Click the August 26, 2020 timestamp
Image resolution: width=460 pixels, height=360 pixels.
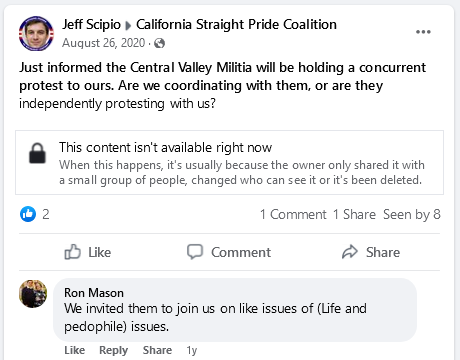click(x=104, y=43)
